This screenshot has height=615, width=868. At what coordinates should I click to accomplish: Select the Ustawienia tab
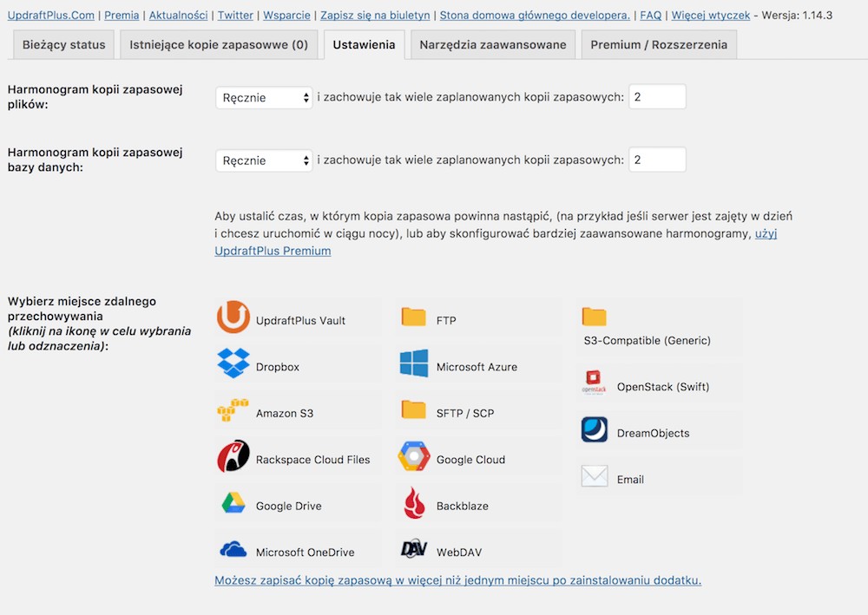364,45
